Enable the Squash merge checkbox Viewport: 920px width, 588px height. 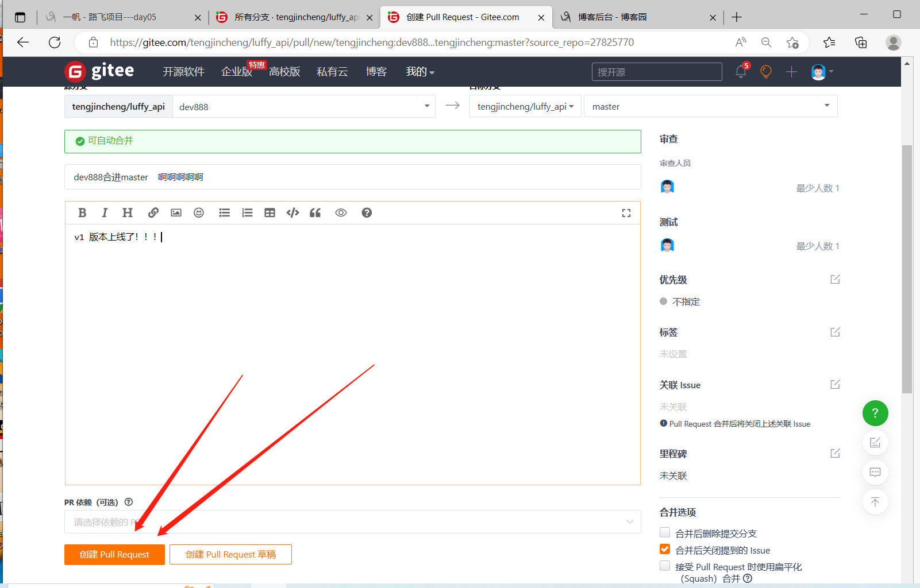click(x=665, y=566)
